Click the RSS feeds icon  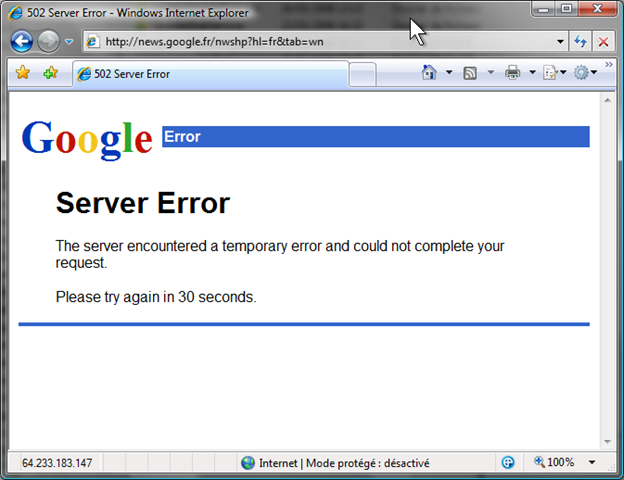[x=470, y=73]
